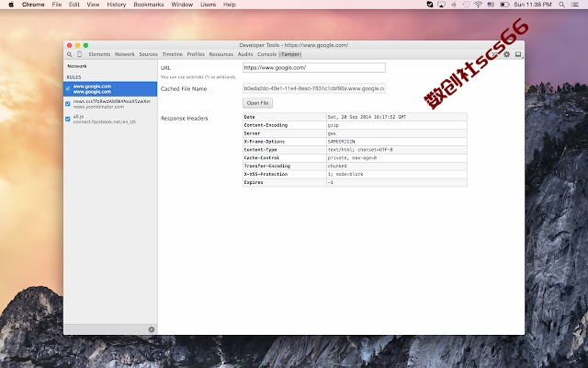Switch to the Timeline tab

click(172, 54)
